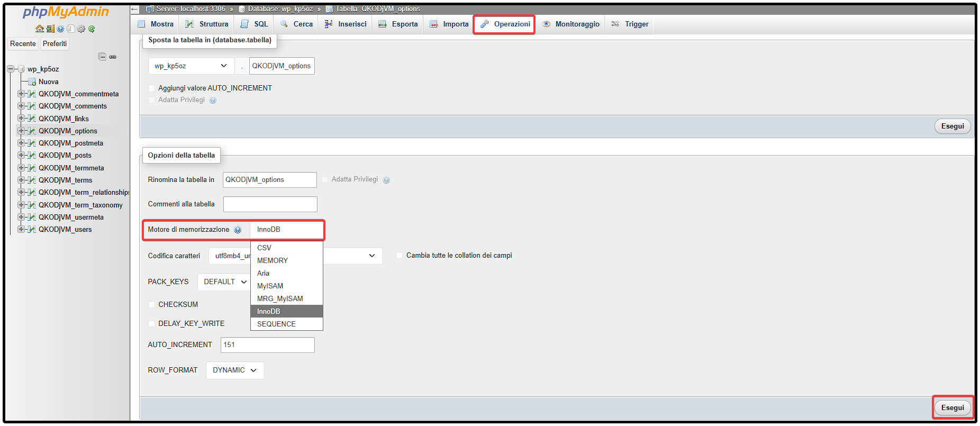Open the Codifica caratteri collation dropdown

[295, 256]
